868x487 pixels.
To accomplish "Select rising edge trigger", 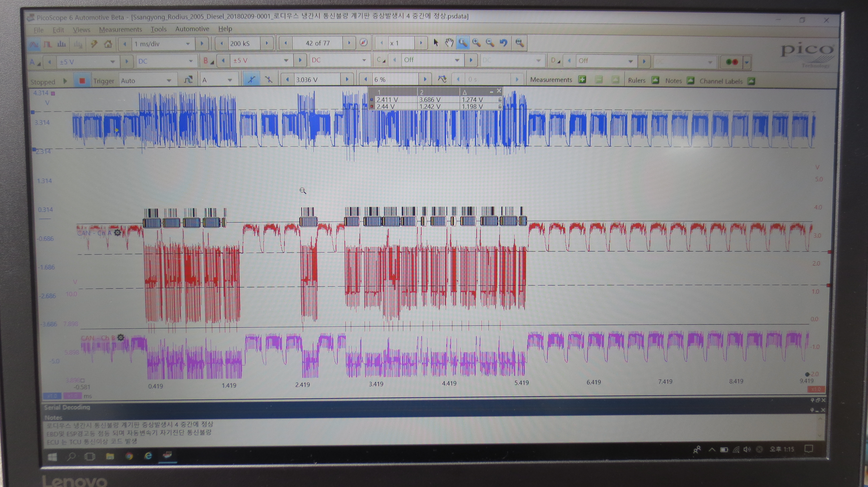I will [251, 79].
